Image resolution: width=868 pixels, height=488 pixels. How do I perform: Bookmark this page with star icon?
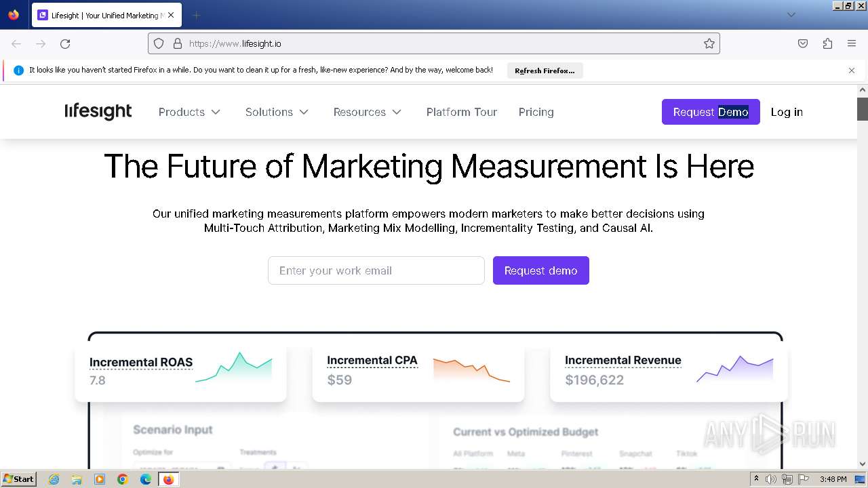pos(709,43)
